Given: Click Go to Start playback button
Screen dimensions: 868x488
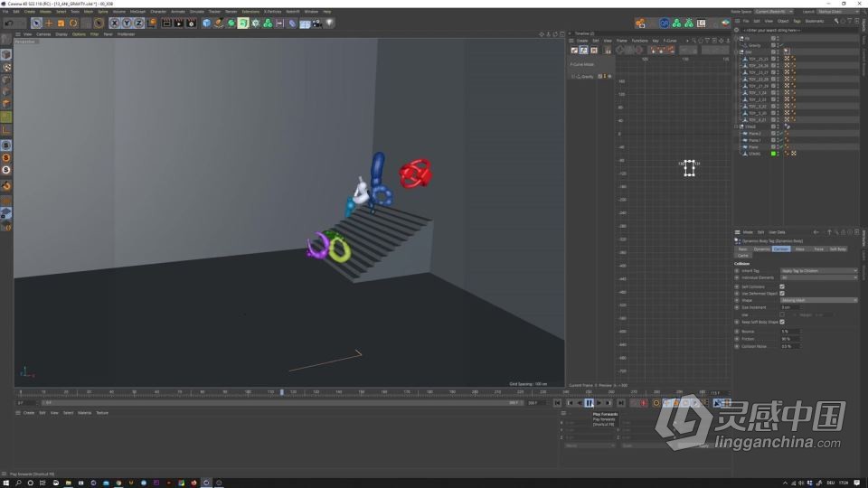Looking at the screenshot, I should pyautogui.click(x=558, y=403).
